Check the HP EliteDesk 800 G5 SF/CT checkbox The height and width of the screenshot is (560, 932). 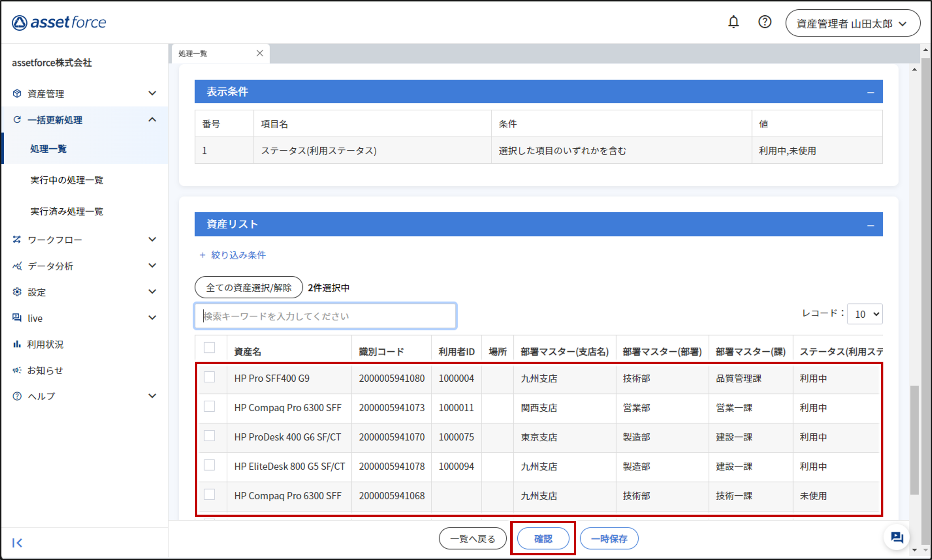click(x=209, y=465)
